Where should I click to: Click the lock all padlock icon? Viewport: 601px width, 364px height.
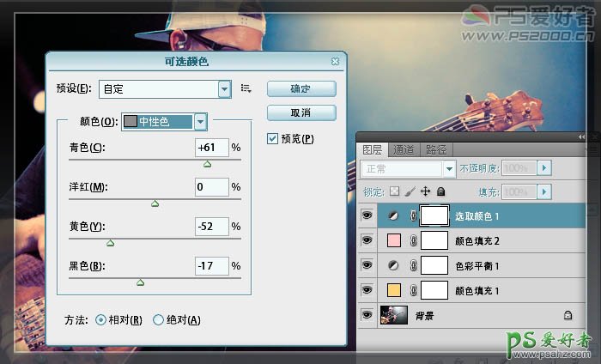(440, 191)
